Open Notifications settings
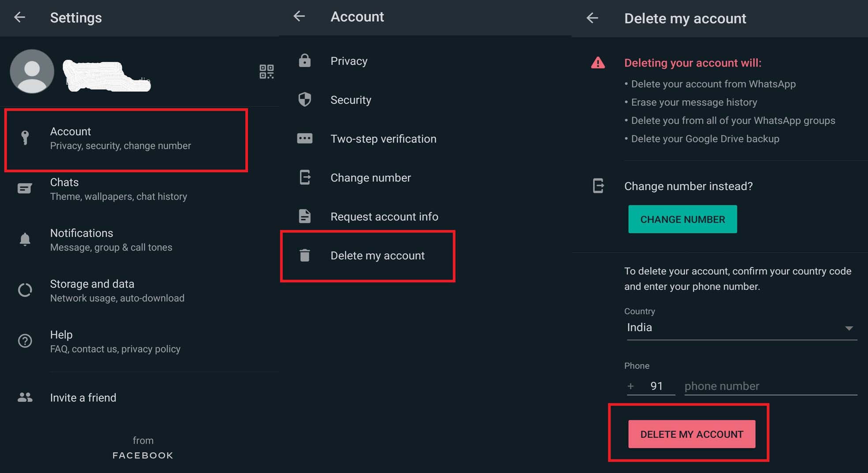Image resolution: width=868 pixels, height=473 pixels. pos(140,240)
